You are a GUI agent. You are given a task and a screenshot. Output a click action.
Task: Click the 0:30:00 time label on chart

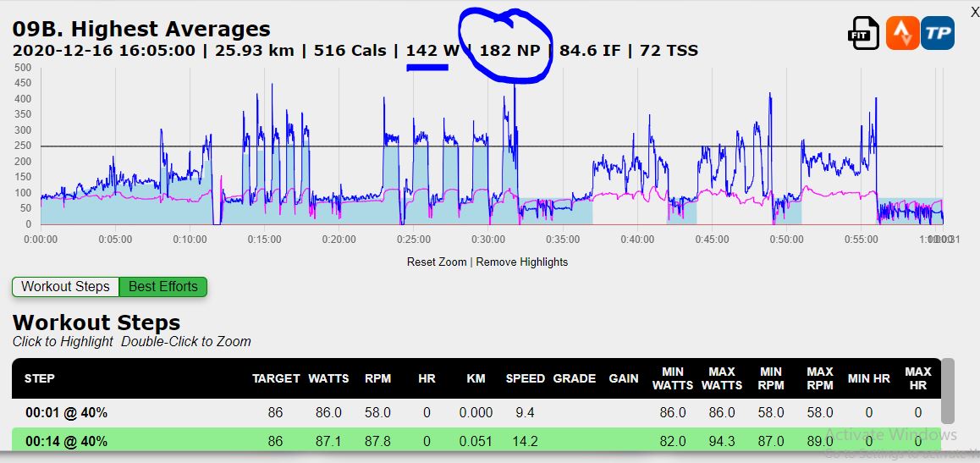click(488, 240)
